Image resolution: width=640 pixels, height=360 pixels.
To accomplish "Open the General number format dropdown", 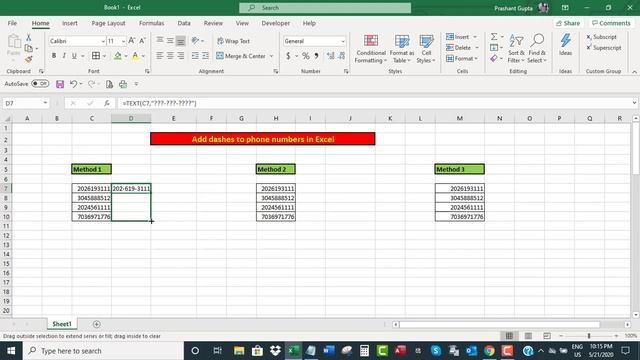I will [342, 41].
